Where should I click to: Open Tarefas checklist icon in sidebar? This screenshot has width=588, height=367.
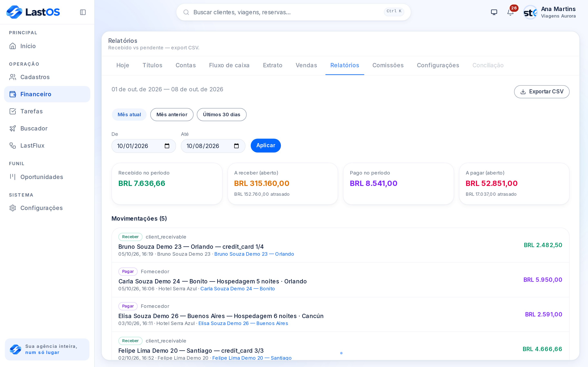pos(13,111)
